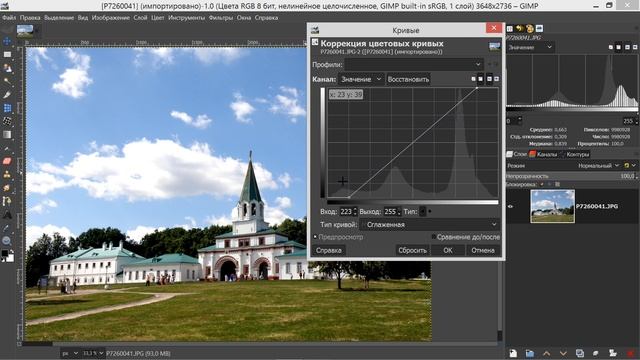Open the Профили dropdown

pos(413,64)
